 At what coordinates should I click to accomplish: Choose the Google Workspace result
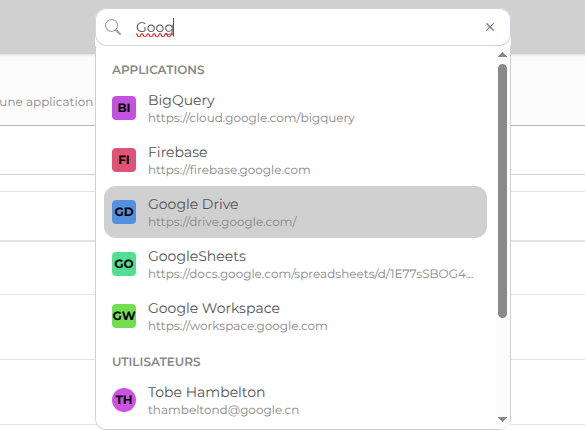pyautogui.click(x=295, y=316)
